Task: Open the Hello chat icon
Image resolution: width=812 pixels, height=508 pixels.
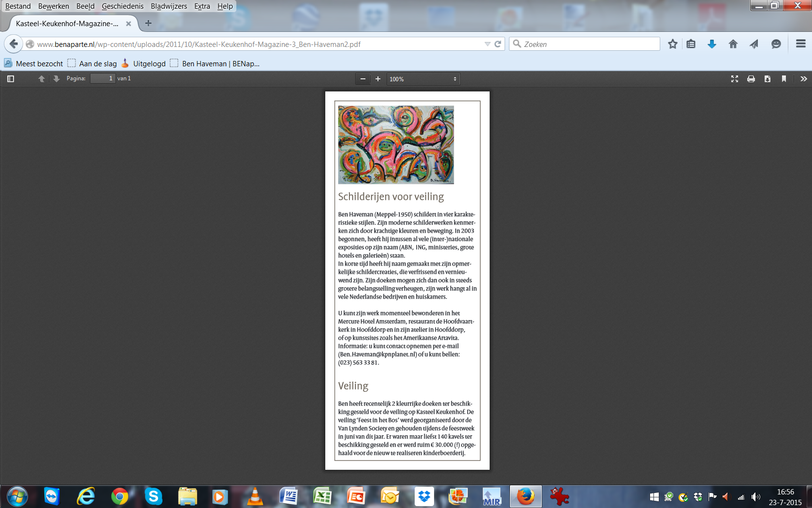Action: tap(776, 44)
